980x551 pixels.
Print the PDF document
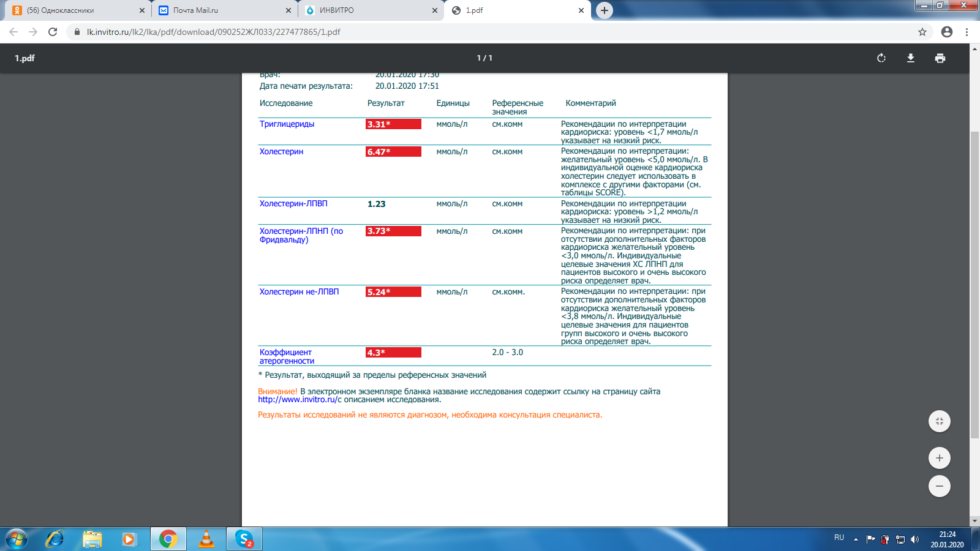(x=940, y=58)
